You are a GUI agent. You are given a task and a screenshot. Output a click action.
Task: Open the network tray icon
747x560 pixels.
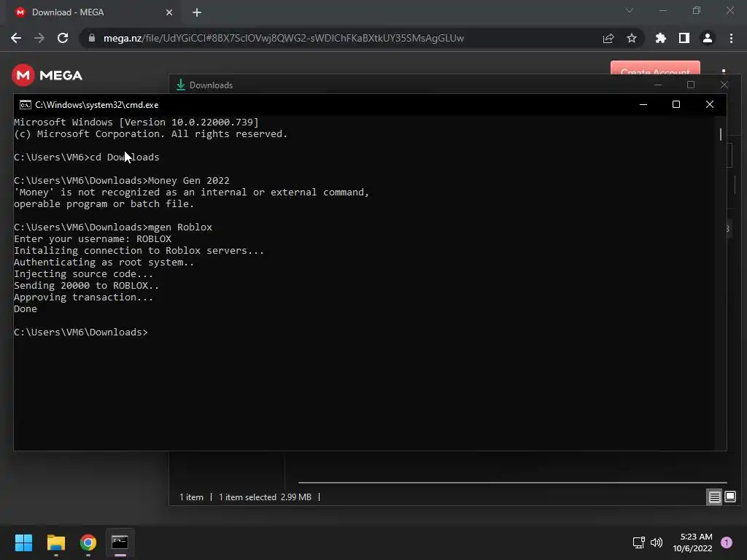[638, 542]
